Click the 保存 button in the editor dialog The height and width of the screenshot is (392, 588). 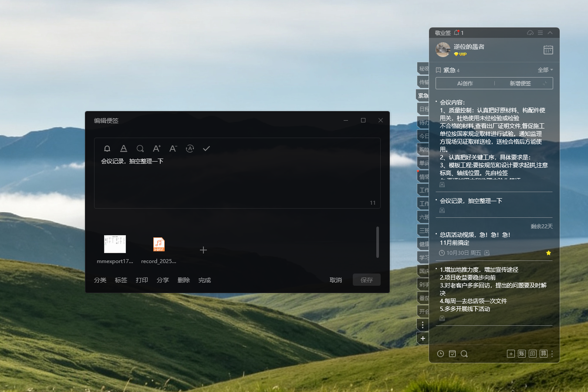click(367, 280)
